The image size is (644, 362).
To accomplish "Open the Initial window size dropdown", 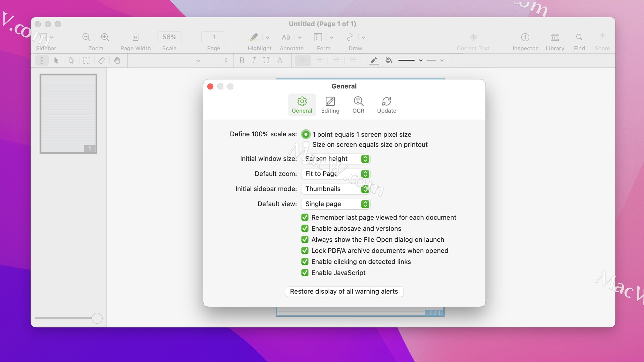I will point(335,159).
